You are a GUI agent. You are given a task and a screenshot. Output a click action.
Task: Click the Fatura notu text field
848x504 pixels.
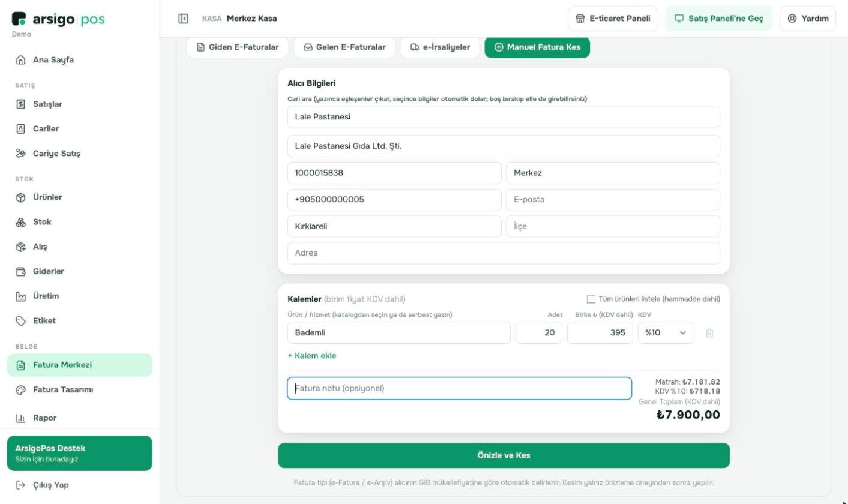pos(460,388)
